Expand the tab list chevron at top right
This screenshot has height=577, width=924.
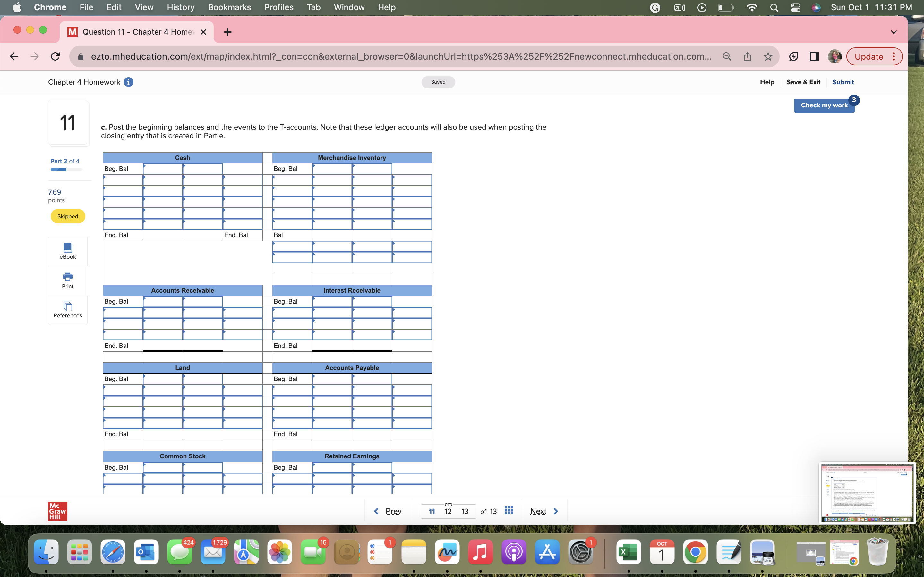pos(893,32)
